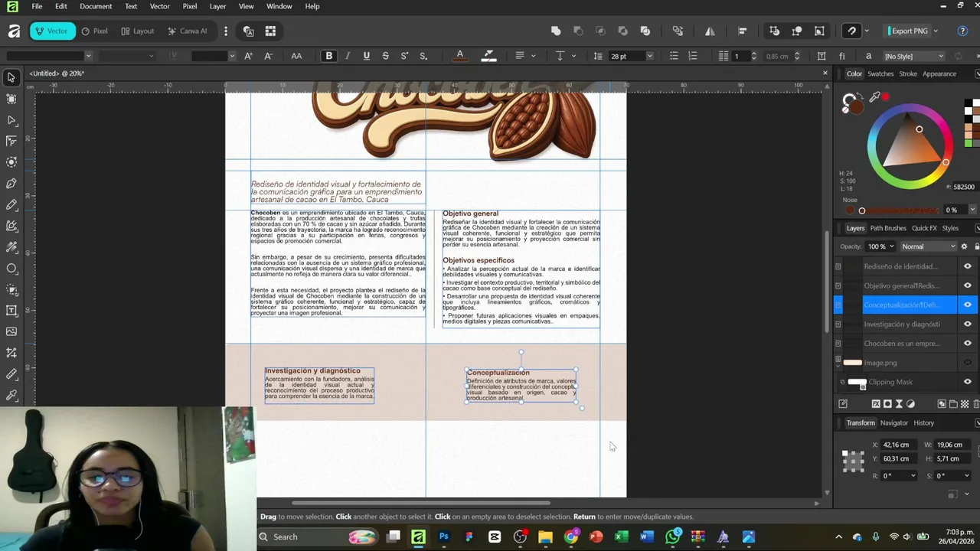This screenshot has width=980, height=551.
Task: Click the numbered list icon
Action: point(693,56)
